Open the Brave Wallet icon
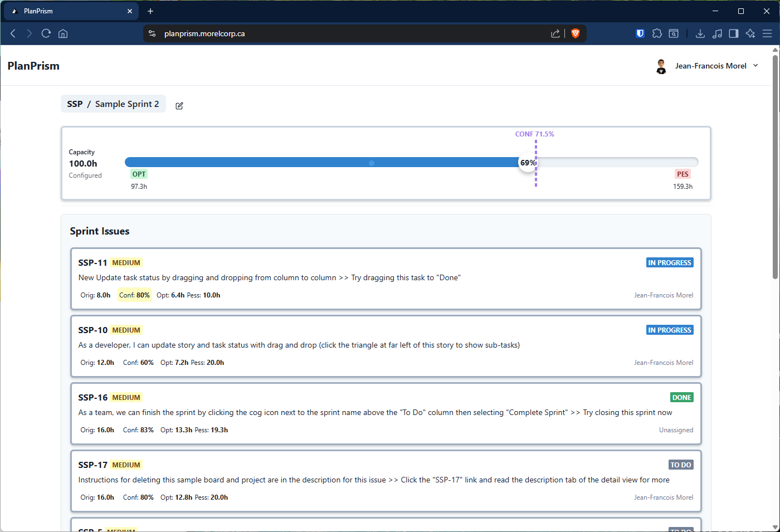780x532 pixels. [x=674, y=33]
